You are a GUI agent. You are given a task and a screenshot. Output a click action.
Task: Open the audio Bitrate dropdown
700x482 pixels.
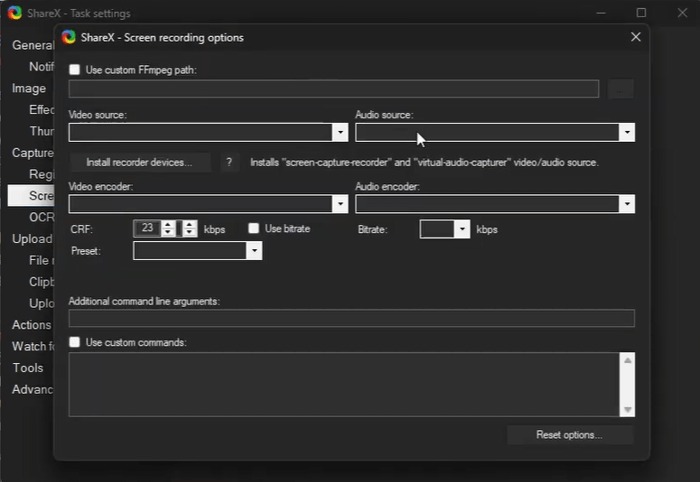click(x=462, y=229)
